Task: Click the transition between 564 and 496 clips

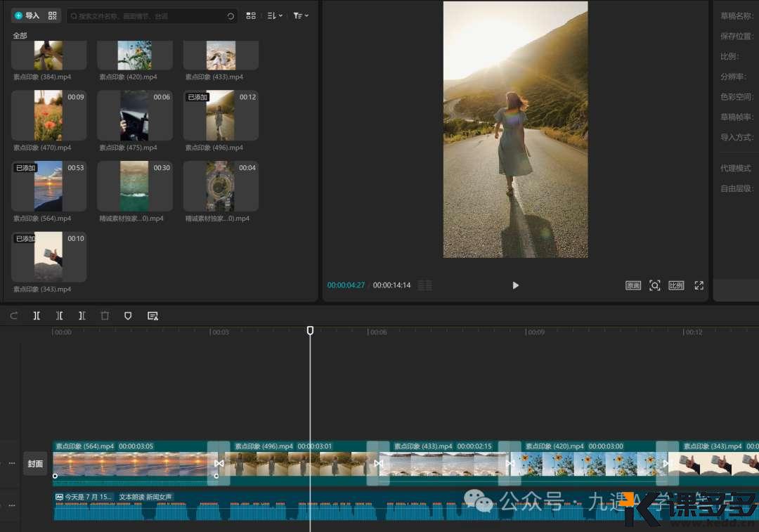Action: coord(219,463)
